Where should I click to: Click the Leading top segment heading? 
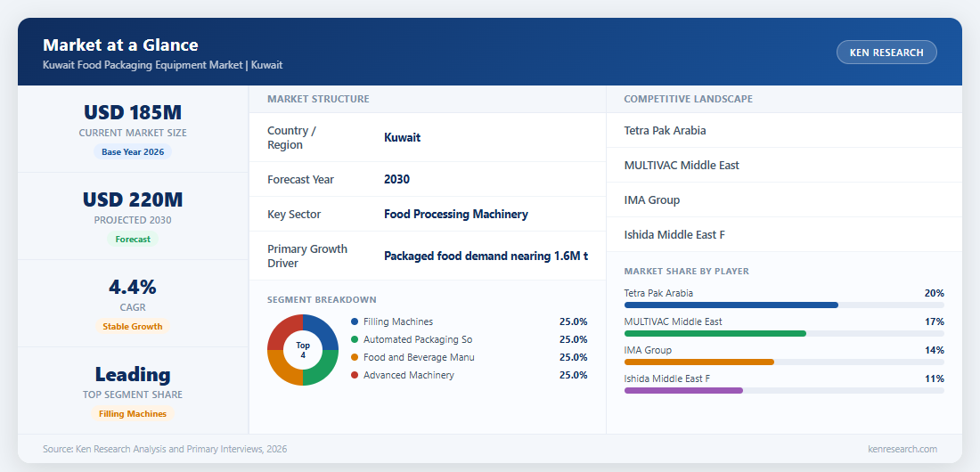pyautogui.click(x=133, y=374)
